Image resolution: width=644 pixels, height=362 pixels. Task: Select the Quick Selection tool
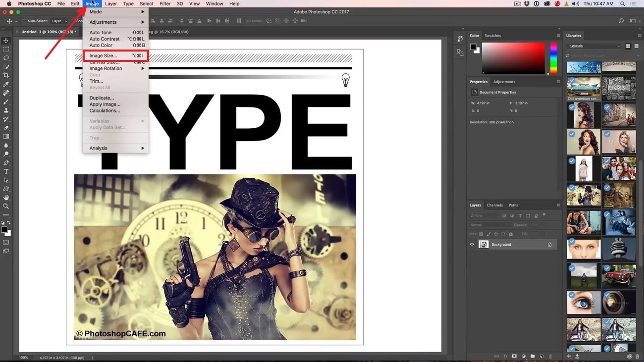[6, 67]
